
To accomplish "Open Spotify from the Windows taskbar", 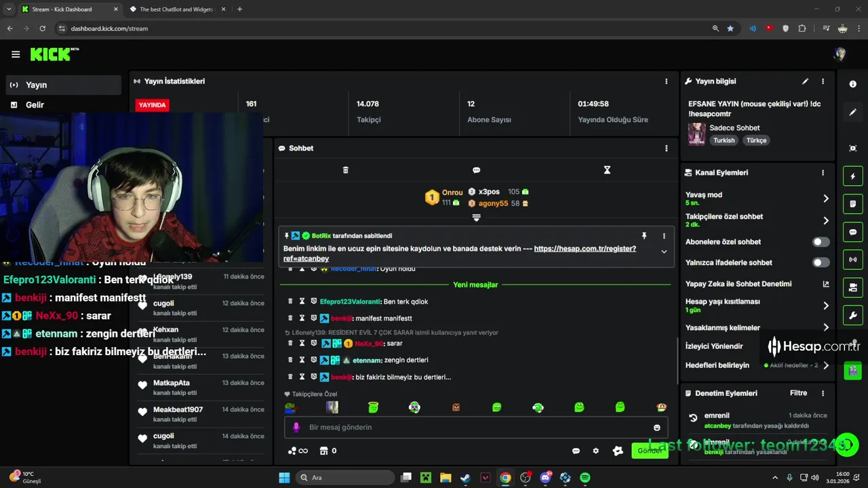I will tap(585, 478).
